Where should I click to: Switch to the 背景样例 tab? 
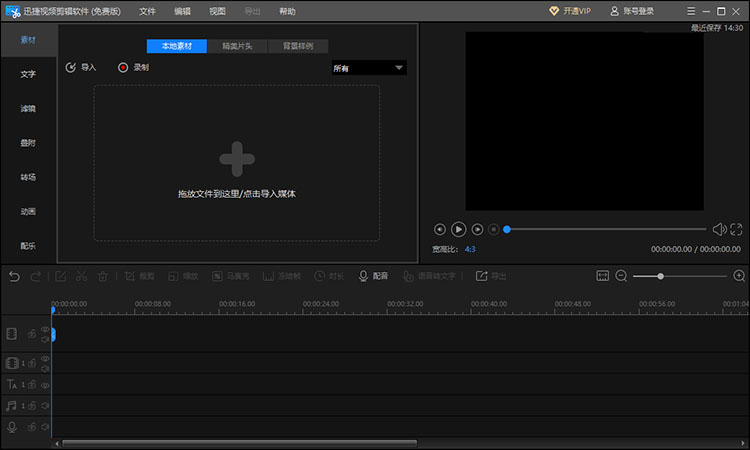pos(298,46)
